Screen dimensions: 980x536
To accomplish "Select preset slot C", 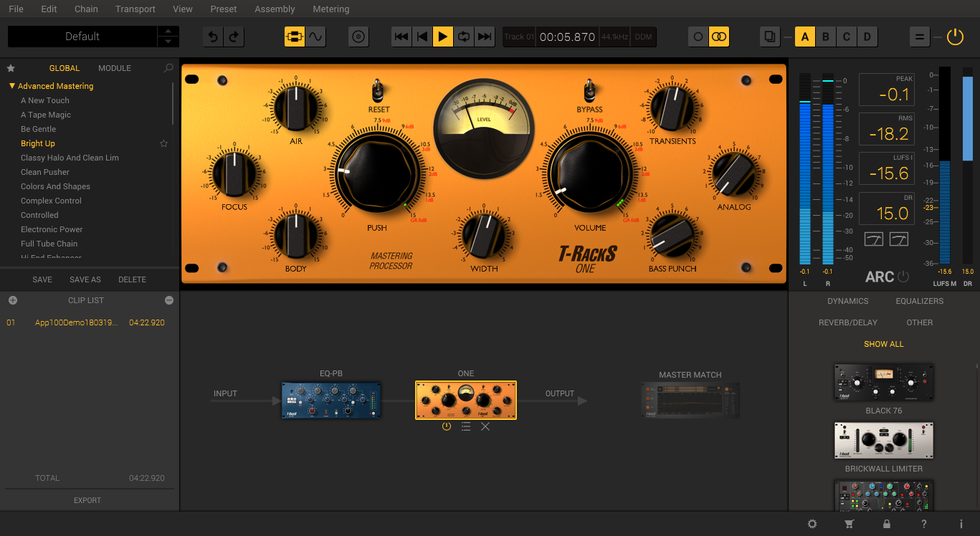I will pyautogui.click(x=847, y=37).
